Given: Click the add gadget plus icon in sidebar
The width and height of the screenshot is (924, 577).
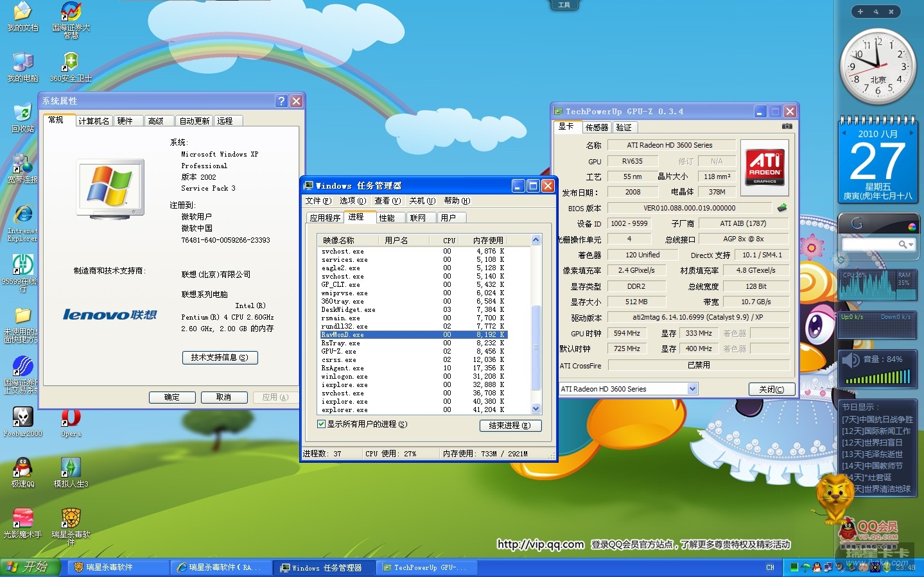Looking at the screenshot, I should 860,12.
